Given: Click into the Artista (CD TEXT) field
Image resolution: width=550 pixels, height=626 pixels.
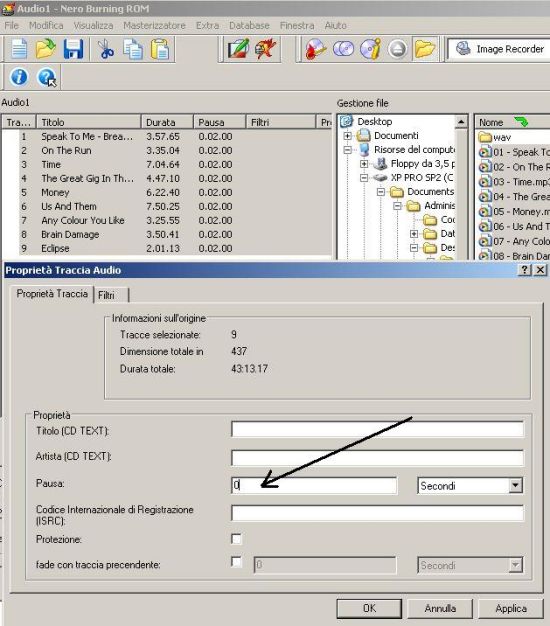Looking at the screenshot, I should pyautogui.click(x=377, y=457).
